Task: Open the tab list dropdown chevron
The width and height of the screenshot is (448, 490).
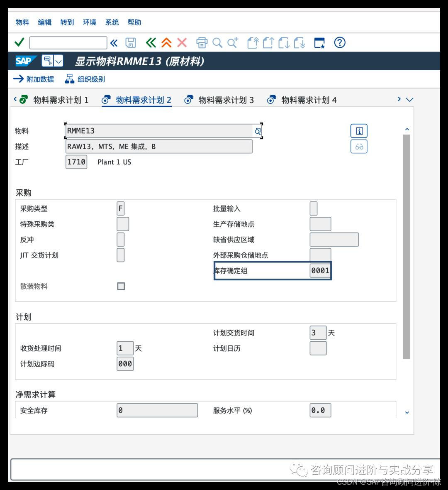Action: [x=409, y=100]
